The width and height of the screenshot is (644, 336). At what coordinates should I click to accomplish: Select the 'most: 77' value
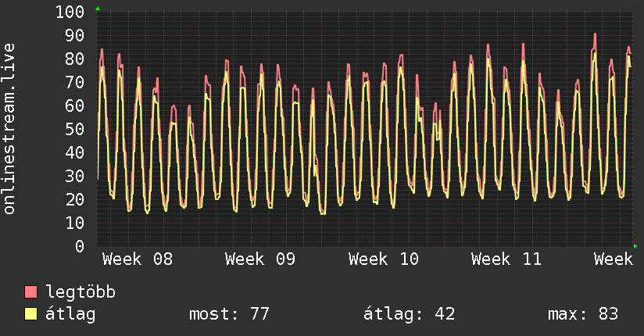pos(229,314)
